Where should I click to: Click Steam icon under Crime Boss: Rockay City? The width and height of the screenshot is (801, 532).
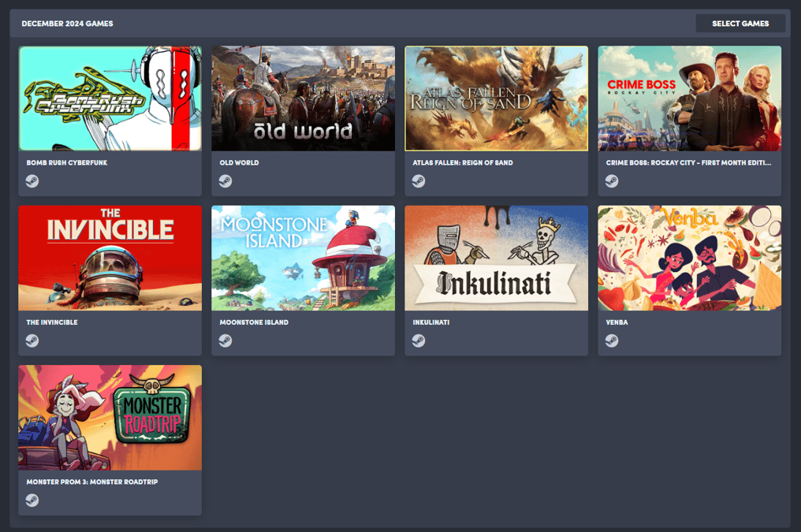(612, 181)
